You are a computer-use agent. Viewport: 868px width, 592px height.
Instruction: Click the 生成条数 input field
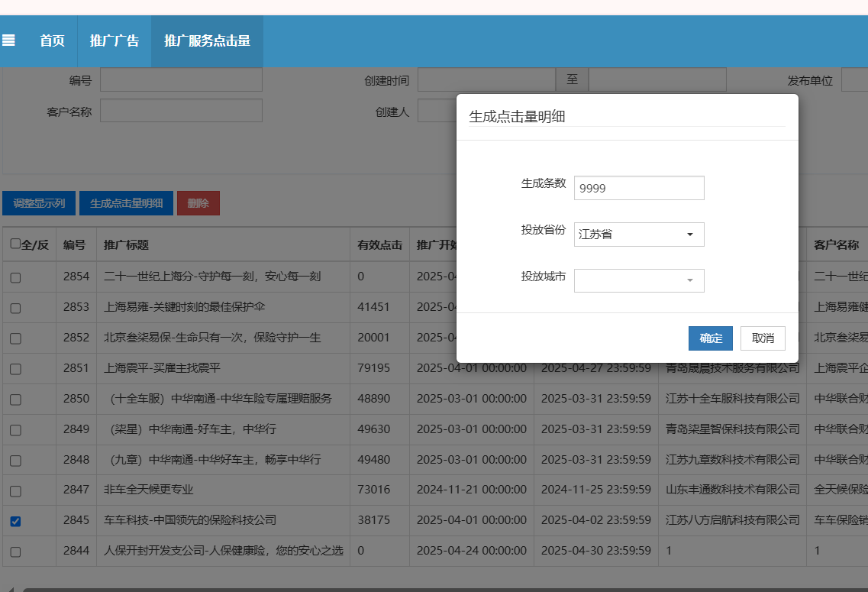point(639,188)
